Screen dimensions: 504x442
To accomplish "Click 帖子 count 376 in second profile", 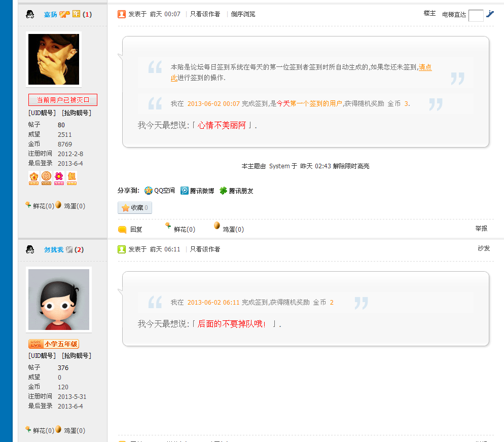I will 63,368.
